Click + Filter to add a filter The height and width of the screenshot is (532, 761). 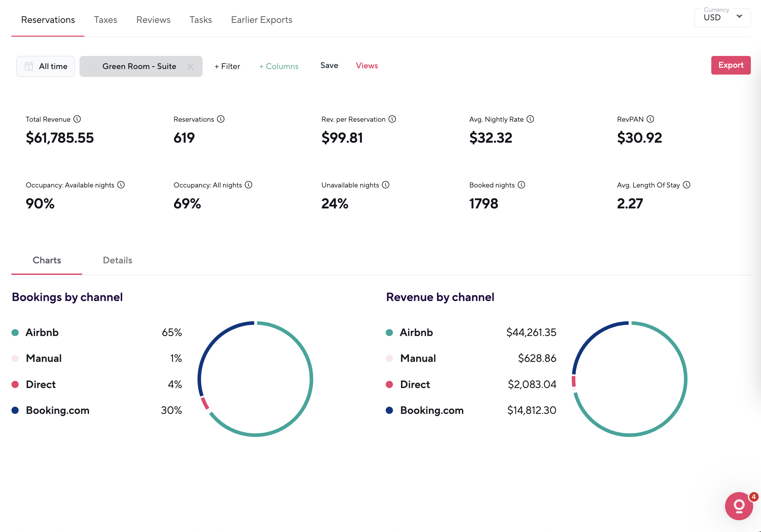click(227, 66)
